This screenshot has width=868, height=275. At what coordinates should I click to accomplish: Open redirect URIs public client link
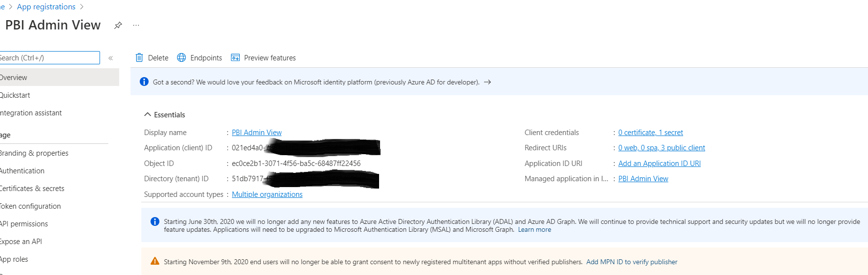click(x=662, y=148)
